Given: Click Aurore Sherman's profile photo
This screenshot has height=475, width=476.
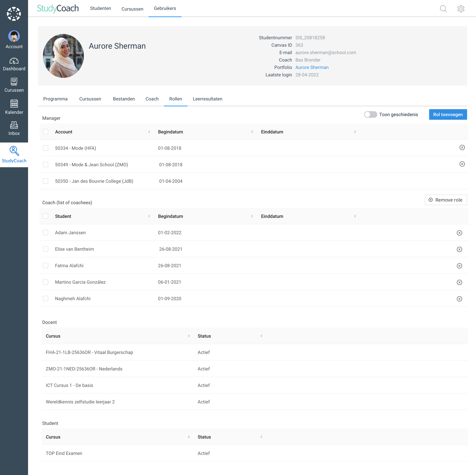Looking at the screenshot, I should pos(63,56).
